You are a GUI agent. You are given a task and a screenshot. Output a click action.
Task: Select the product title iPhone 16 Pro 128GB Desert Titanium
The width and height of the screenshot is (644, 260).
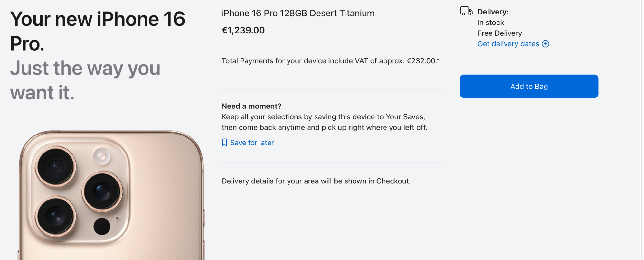298,13
